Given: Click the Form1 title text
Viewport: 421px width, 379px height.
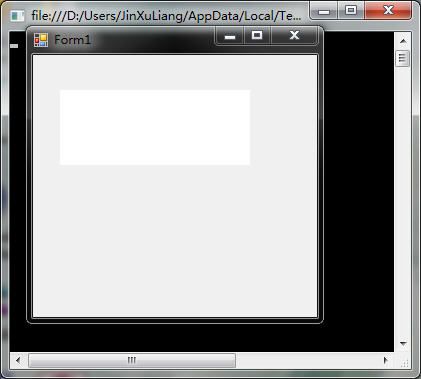Looking at the screenshot, I should pos(72,40).
